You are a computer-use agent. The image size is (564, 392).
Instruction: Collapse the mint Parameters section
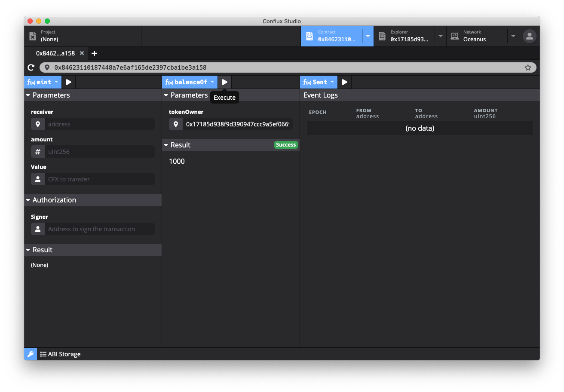(x=93, y=95)
